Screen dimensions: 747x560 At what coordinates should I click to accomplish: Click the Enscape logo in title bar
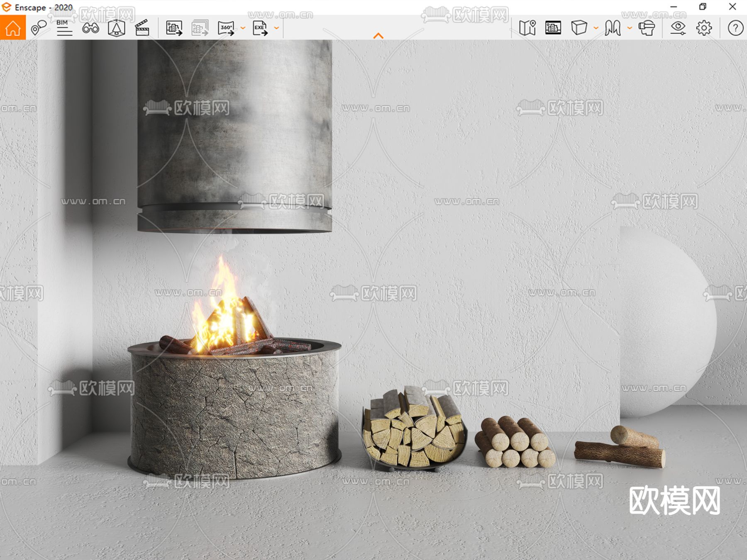pyautogui.click(x=6, y=7)
